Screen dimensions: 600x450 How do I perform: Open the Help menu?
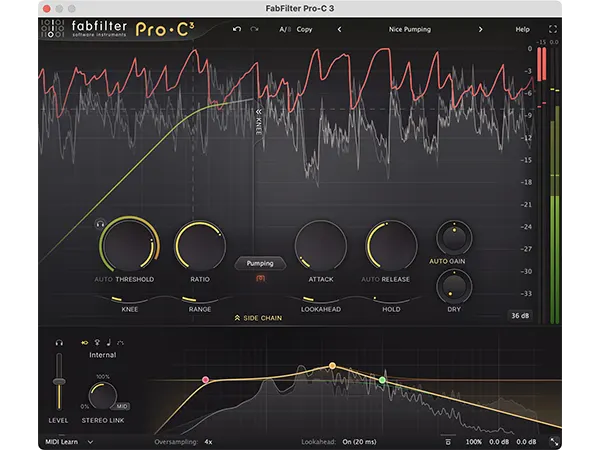point(522,29)
